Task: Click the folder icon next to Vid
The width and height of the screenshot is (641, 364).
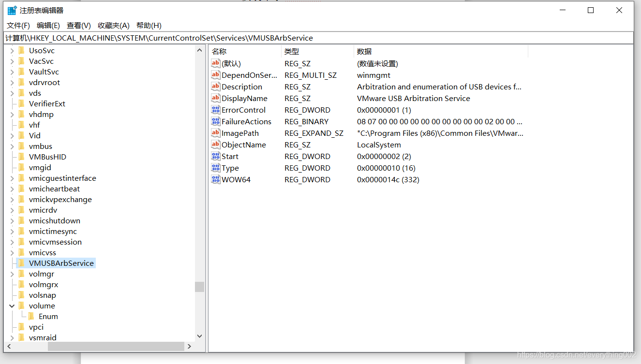Action: point(21,135)
